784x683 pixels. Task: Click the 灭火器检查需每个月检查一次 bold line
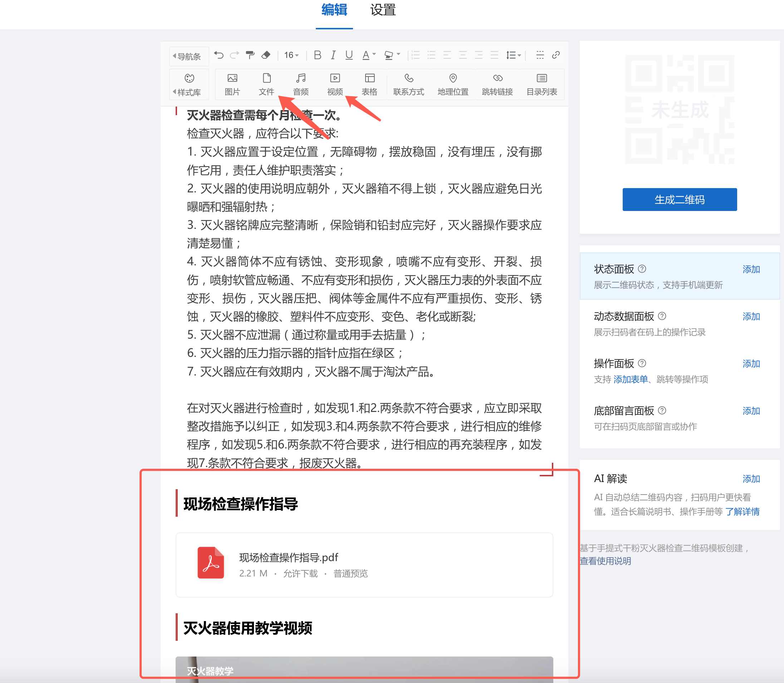pos(264,115)
